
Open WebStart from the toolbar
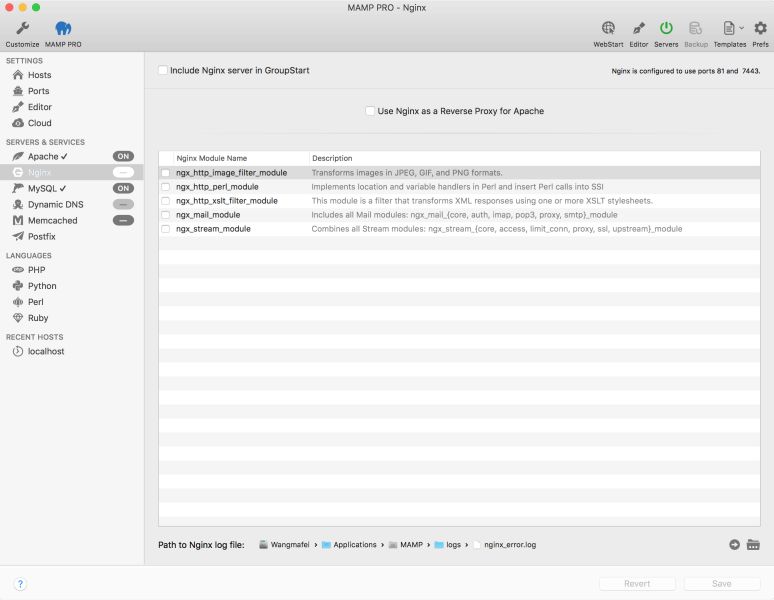pos(608,28)
